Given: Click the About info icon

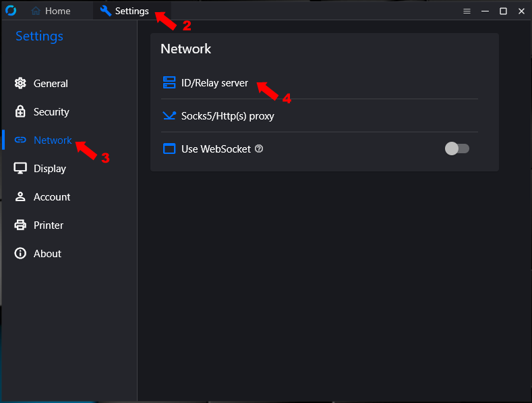Looking at the screenshot, I should pyautogui.click(x=20, y=254).
